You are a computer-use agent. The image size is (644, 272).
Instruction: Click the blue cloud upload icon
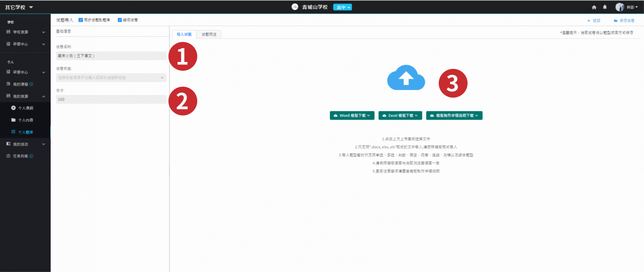(406, 78)
